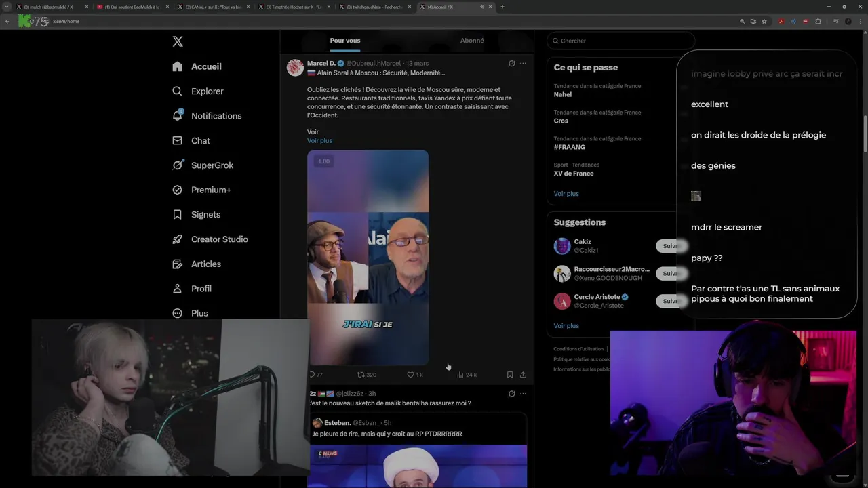Image resolution: width=868 pixels, height=488 pixels.
Task: Open the Signets bookmark icon in sidebar
Action: tap(178, 214)
